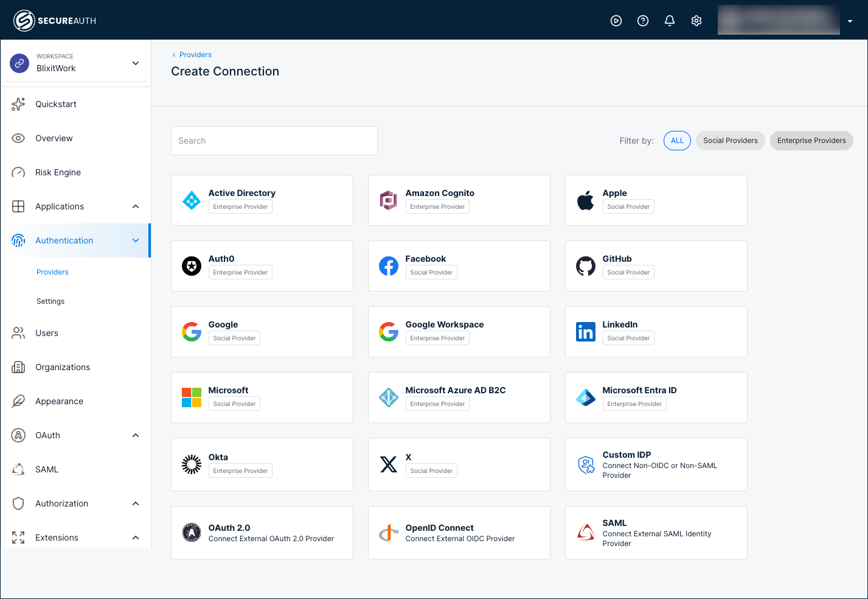Expand the Extensions menu chevron
The height and width of the screenshot is (599, 868).
tap(136, 538)
